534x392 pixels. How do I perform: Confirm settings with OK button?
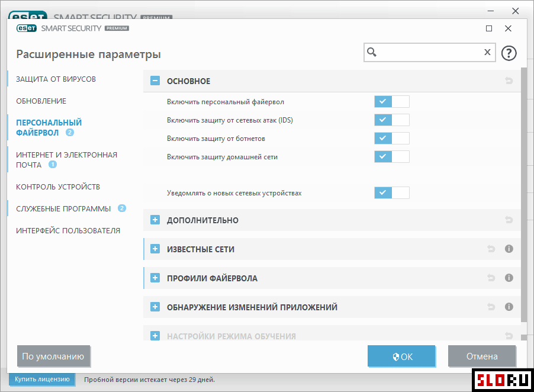pos(401,356)
